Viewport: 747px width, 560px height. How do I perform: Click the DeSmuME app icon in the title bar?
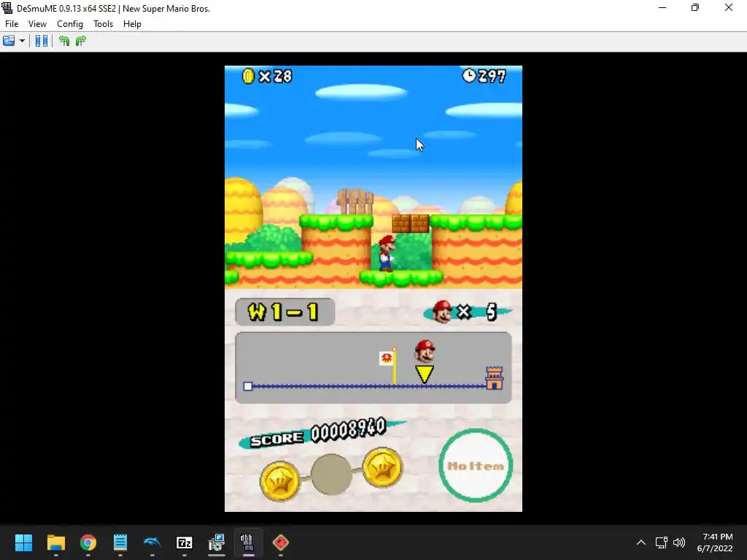pyautogui.click(x=7, y=8)
